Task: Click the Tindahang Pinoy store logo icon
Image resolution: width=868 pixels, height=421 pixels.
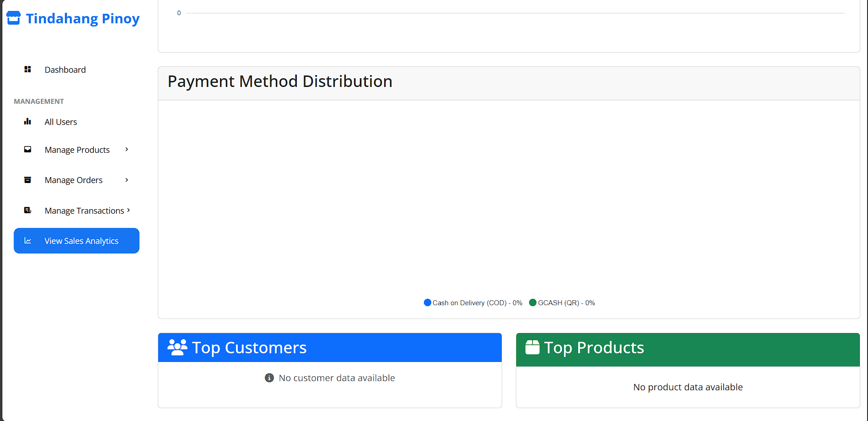Action: (13, 18)
